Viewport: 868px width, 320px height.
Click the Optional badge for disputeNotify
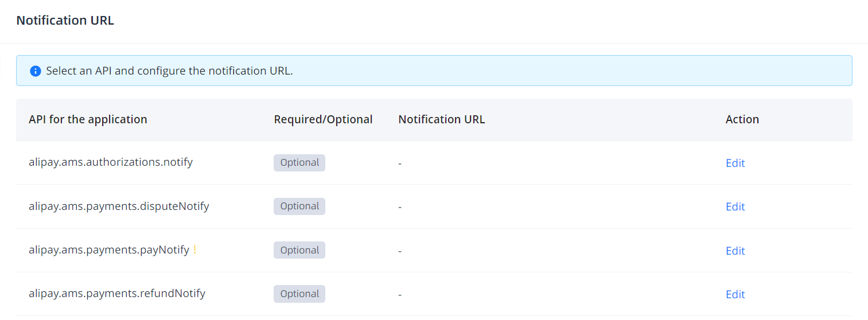[x=299, y=206]
